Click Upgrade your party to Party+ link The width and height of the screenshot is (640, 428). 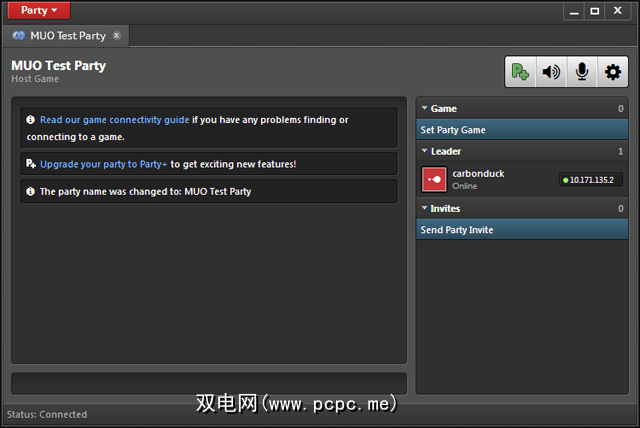click(x=104, y=164)
